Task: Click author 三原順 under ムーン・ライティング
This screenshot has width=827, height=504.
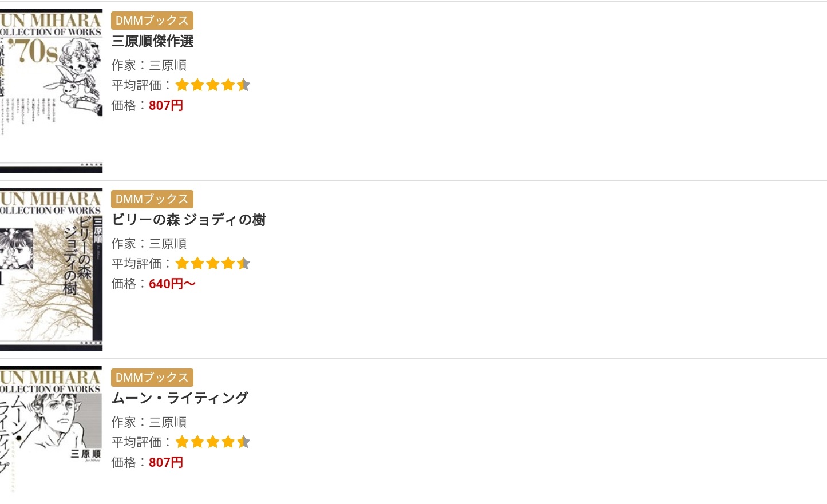Action: tap(168, 422)
